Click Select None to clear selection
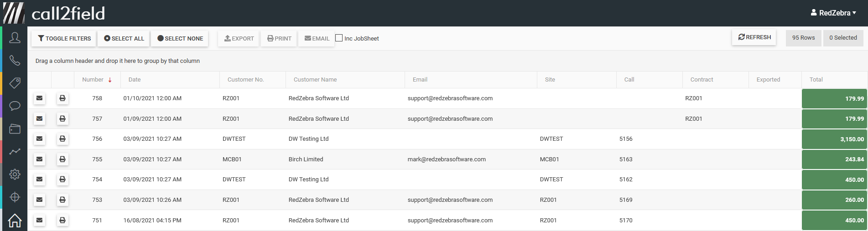 tap(180, 39)
